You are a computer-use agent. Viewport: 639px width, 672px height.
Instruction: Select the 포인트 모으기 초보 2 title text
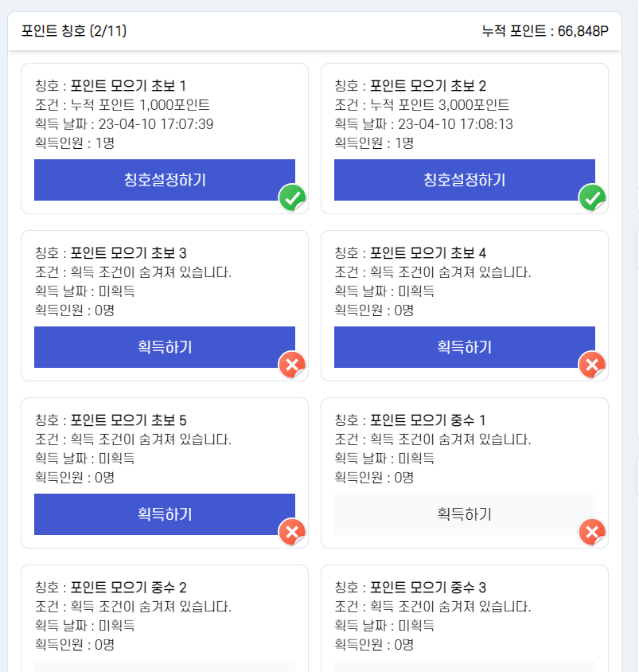[428, 86]
